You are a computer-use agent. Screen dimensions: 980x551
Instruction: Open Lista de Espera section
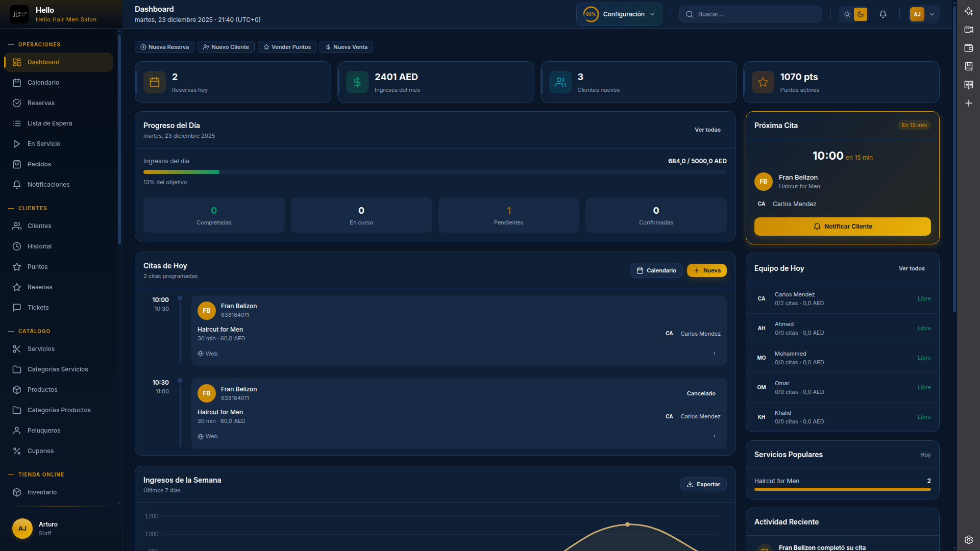[x=50, y=123]
